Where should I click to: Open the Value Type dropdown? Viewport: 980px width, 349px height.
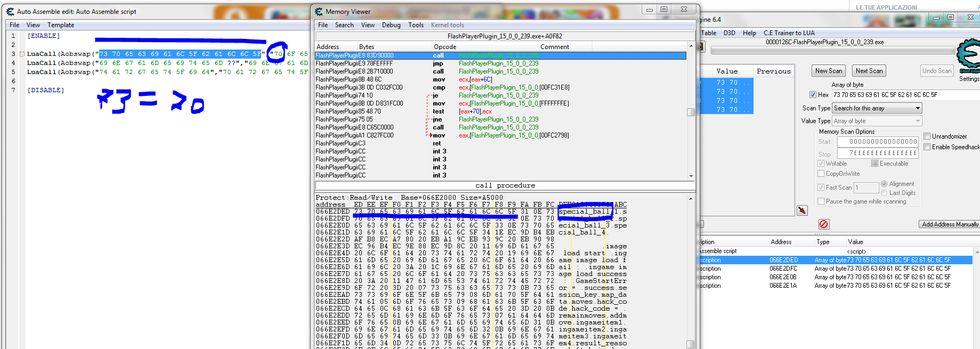(x=877, y=121)
